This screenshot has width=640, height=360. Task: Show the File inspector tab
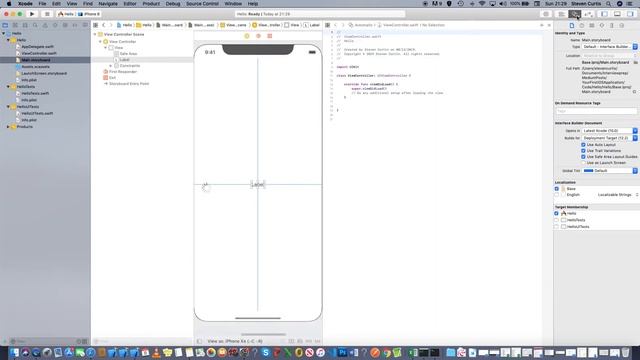coord(572,25)
